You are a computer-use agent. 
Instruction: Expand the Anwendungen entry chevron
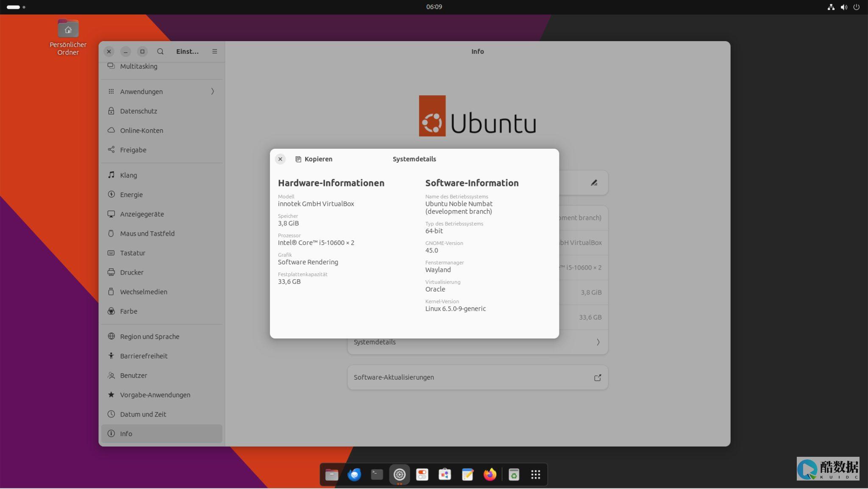click(x=213, y=92)
